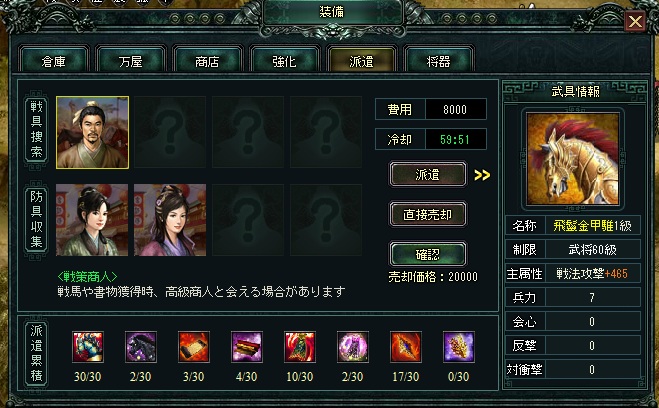Click the book icon labeled 4/30
The height and width of the screenshot is (408, 659).
click(x=247, y=347)
